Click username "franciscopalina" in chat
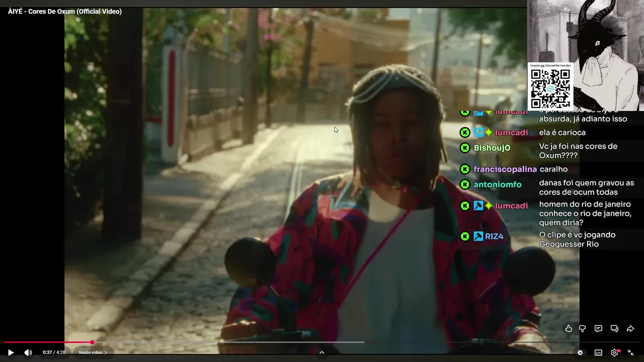Viewport: 644px width, 362px height. click(505, 169)
